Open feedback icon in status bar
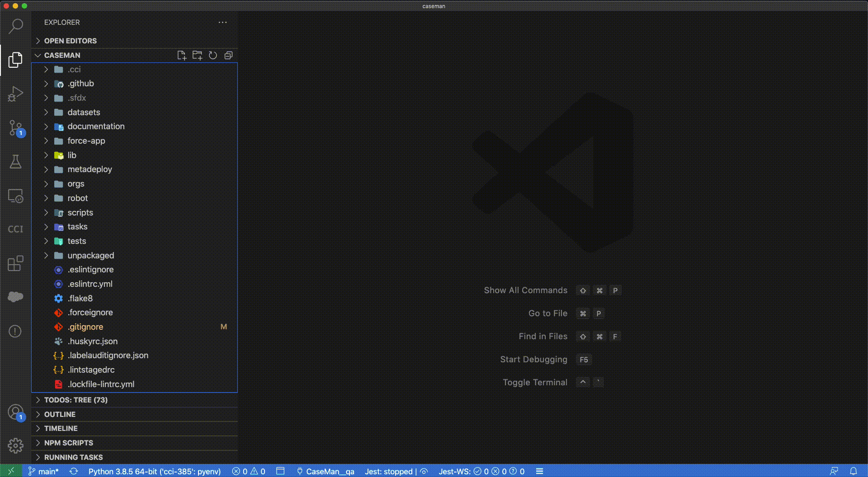 [834, 471]
